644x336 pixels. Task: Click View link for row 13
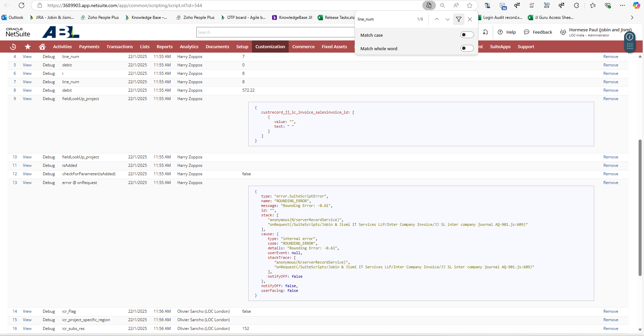pos(27,183)
